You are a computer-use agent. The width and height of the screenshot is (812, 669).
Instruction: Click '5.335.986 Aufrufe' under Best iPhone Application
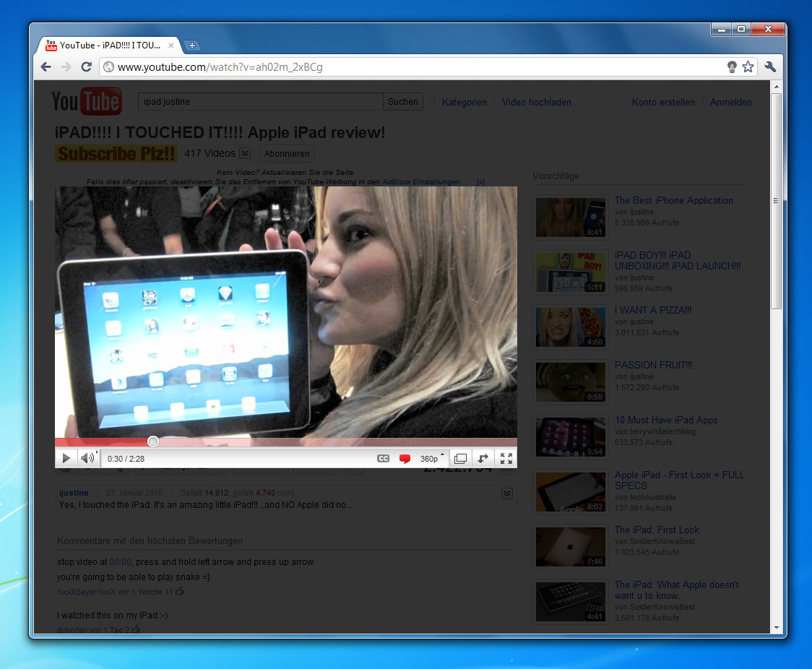tap(647, 223)
